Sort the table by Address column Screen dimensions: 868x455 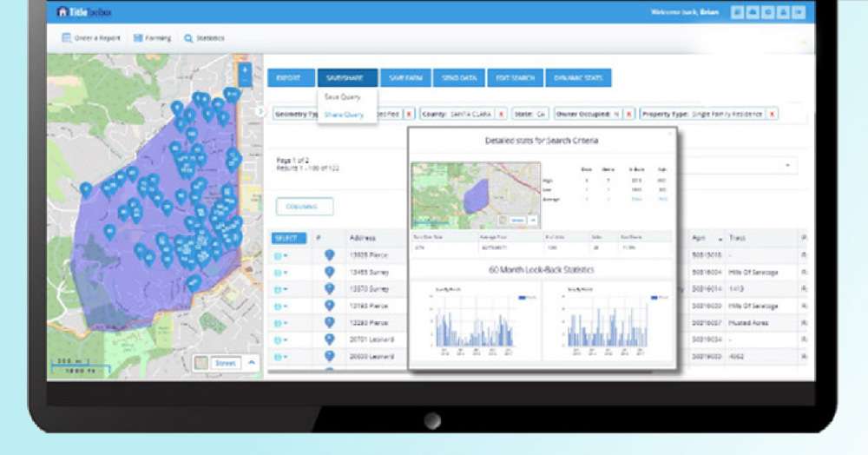pyautogui.click(x=363, y=238)
